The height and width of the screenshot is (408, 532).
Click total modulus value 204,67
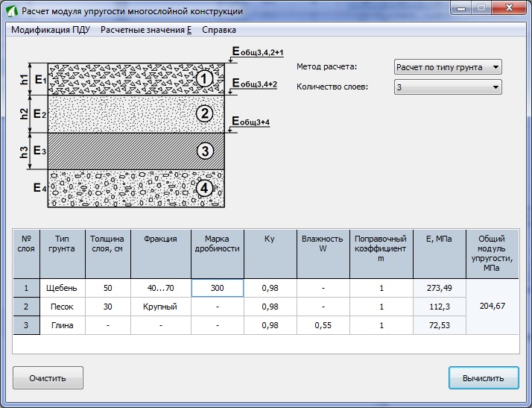pos(493,307)
